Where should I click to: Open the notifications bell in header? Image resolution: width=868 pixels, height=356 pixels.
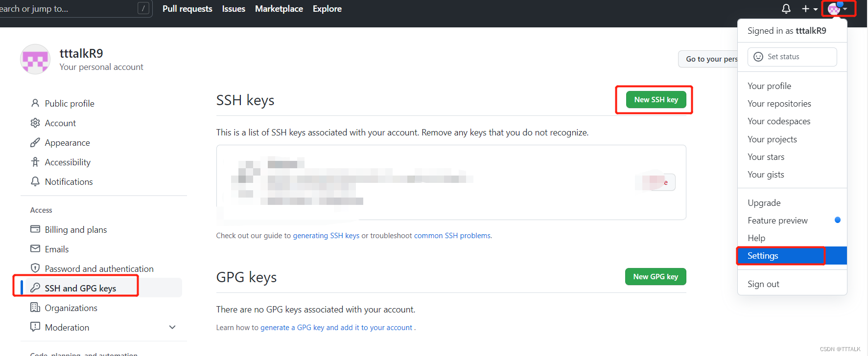[x=786, y=9]
